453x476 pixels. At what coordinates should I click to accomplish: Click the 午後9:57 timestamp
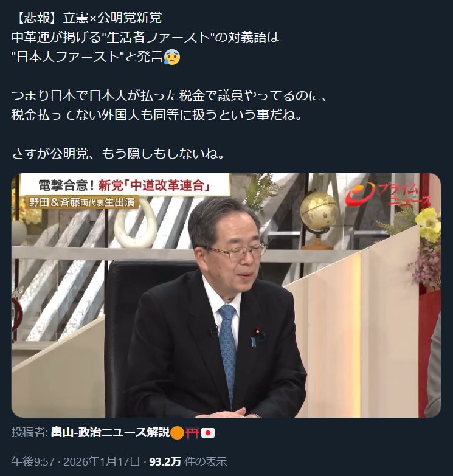click(x=33, y=462)
